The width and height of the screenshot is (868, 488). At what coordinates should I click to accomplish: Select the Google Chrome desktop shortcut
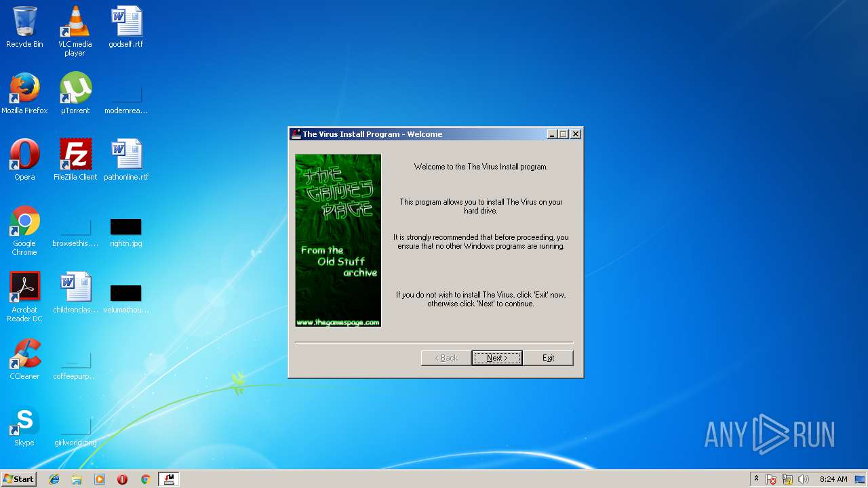coord(24,231)
